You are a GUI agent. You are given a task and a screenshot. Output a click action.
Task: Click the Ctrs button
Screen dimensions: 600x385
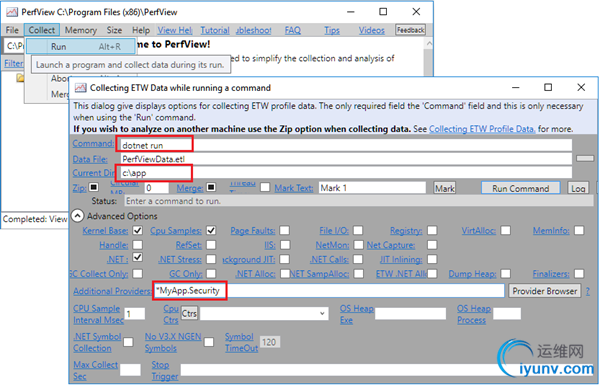click(x=189, y=313)
